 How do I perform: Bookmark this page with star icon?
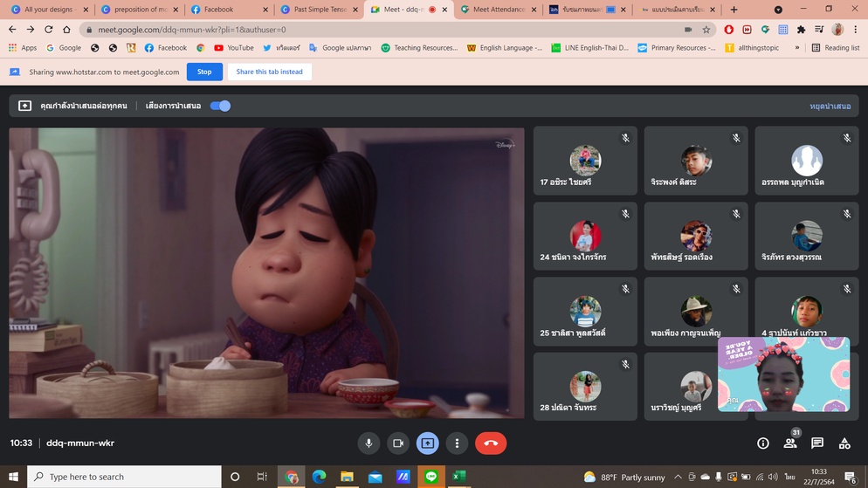pos(706,30)
